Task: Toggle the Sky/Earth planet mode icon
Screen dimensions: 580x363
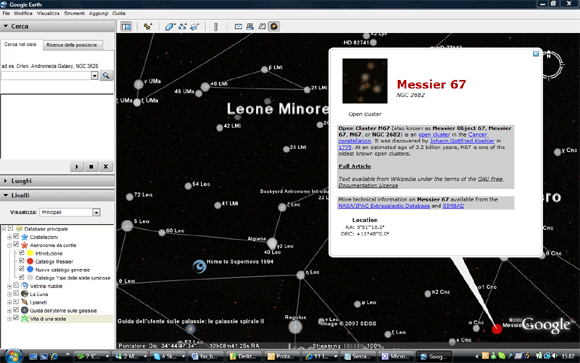Action: [274, 27]
